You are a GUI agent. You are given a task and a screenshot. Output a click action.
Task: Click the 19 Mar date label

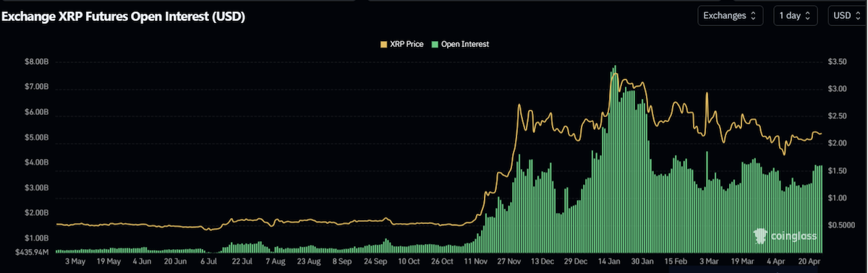click(x=744, y=261)
